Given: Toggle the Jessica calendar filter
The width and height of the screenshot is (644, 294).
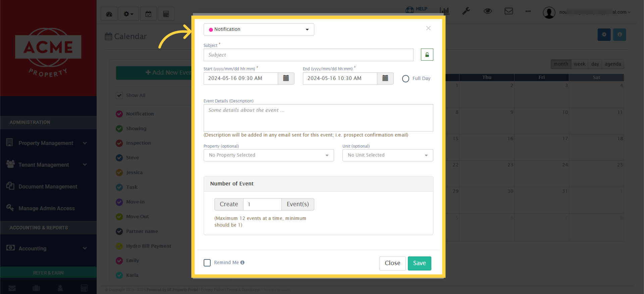Looking at the screenshot, I should [x=119, y=172].
